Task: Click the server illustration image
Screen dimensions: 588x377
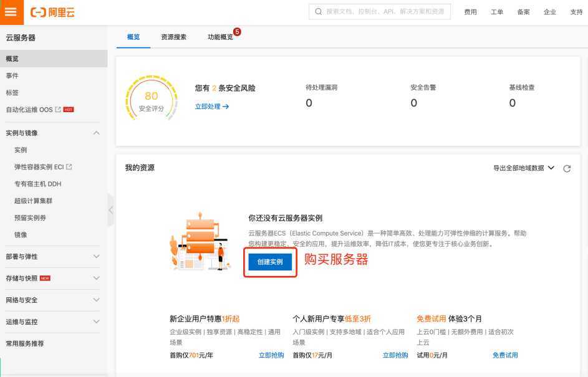Action: click(200, 241)
